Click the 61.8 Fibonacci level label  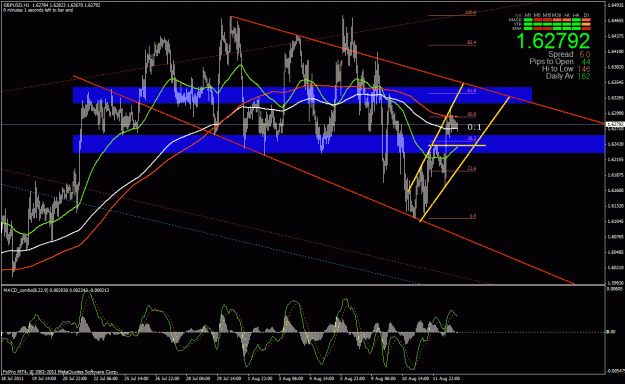pos(472,91)
